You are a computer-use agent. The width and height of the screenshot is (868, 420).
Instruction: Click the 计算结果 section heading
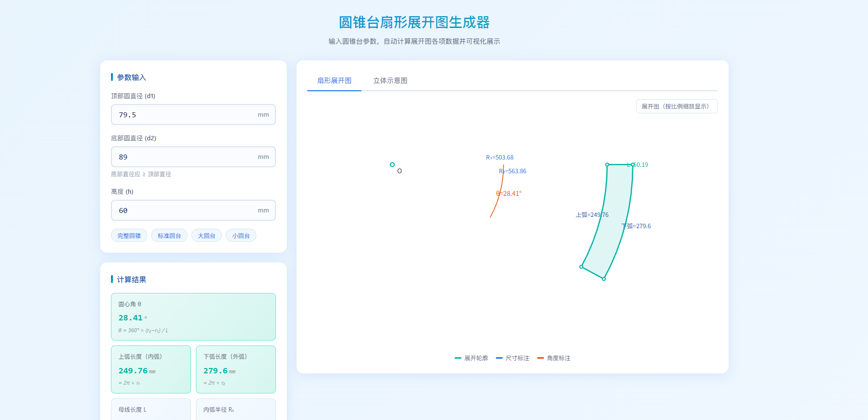[x=132, y=280]
